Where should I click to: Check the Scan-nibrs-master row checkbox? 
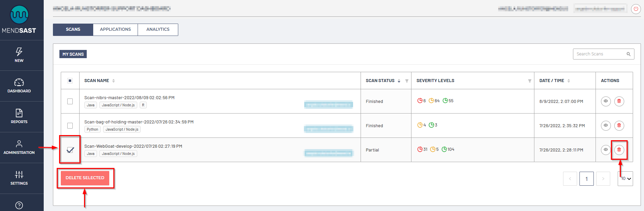(70, 101)
